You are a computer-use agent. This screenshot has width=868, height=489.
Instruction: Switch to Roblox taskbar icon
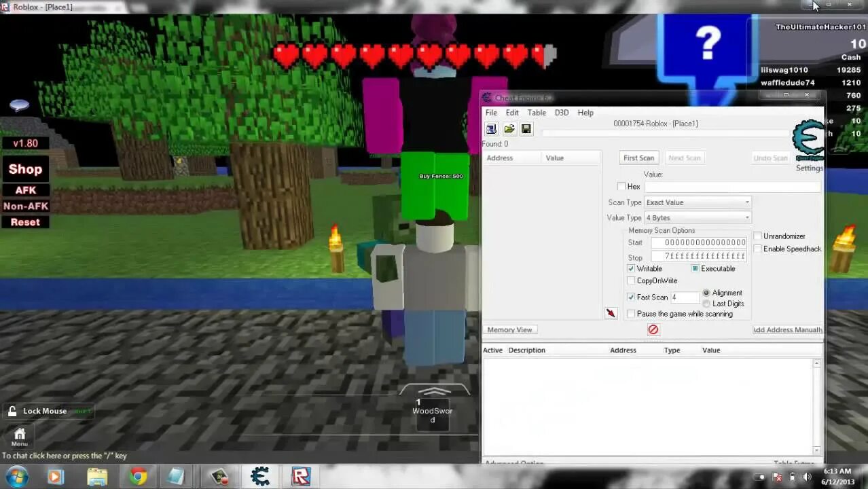301,477
